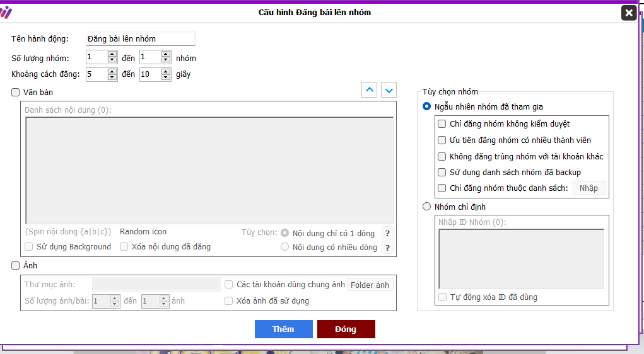Image resolution: width=644 pixels, height=354 pixels.
Task: Click the Thêm button
Action: [283, 329]
